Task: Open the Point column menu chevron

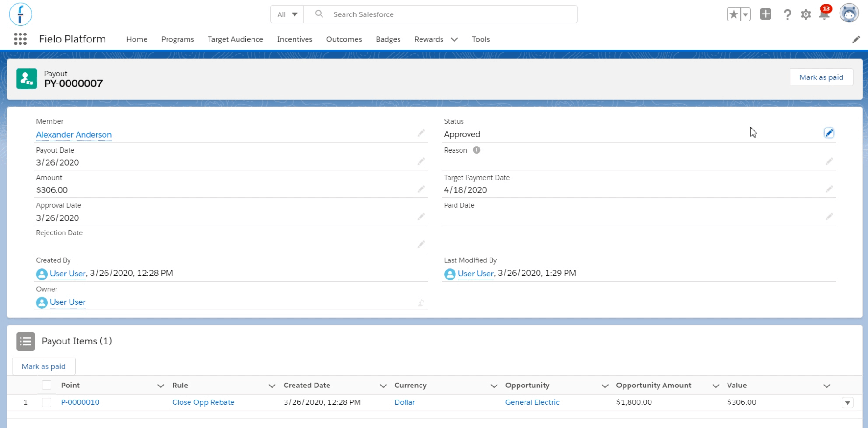Action: (161, 386)
